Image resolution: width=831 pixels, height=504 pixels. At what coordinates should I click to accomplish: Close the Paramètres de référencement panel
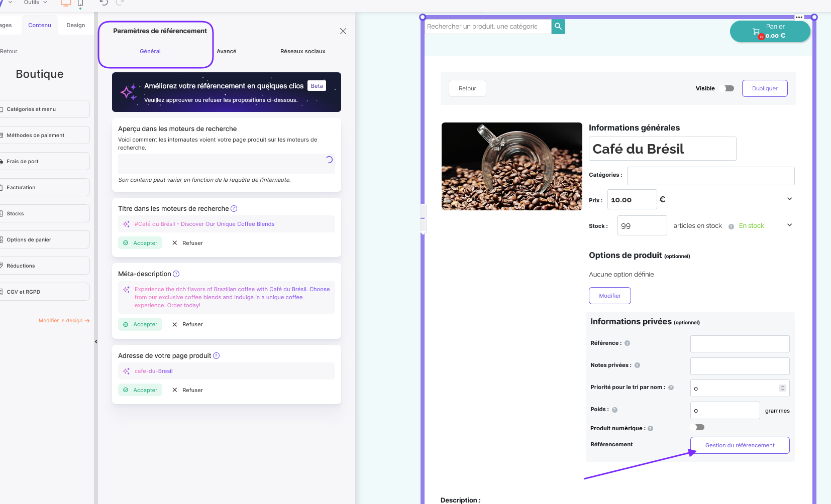tap(343, 31)
